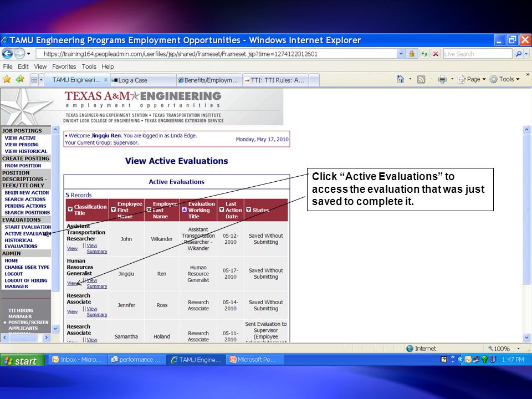Open the Favorites menu
532x399 pixels.
[64, 66]
